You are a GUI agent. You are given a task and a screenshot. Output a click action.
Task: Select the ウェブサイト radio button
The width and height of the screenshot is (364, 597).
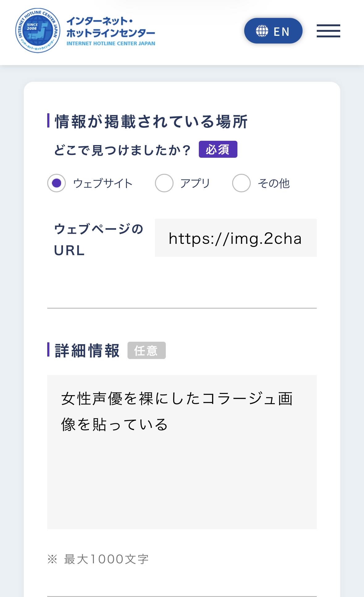56,183
